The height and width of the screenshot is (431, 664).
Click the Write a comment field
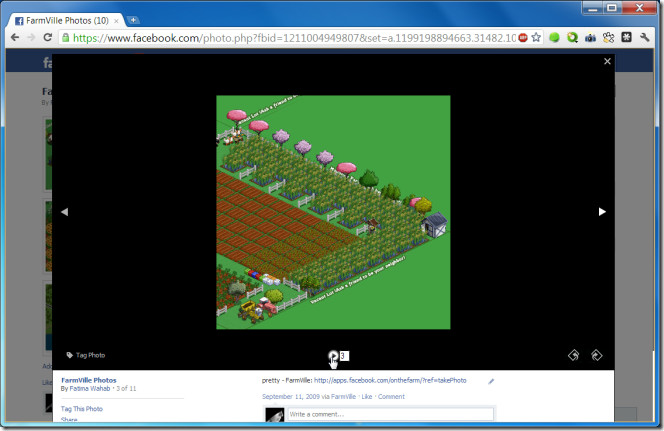click(x=390, y=414)
